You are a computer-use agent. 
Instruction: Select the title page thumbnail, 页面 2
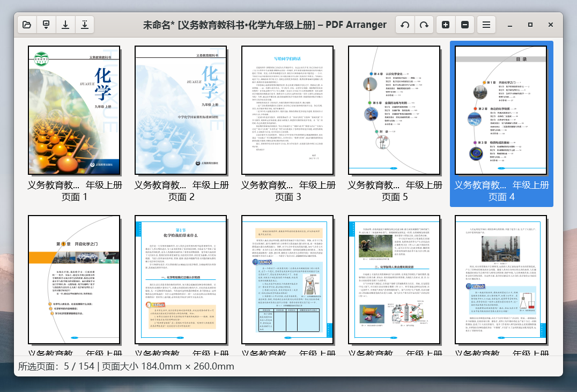[181, 110]
